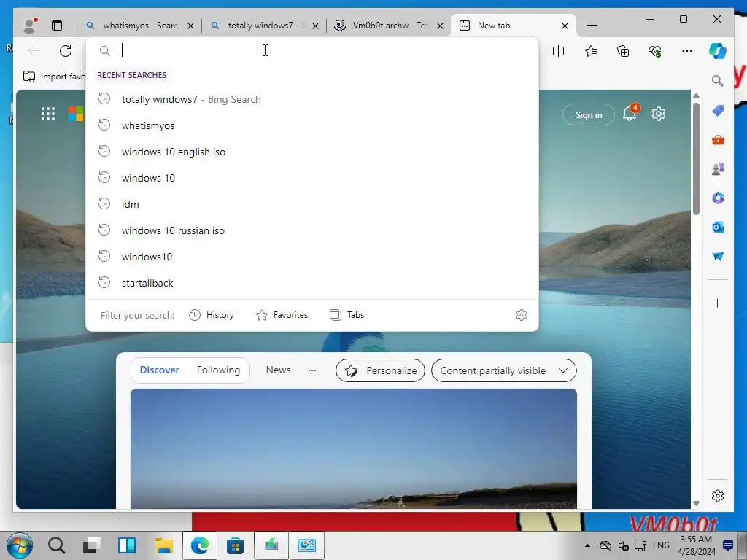Click the page vertical scrollbar thumb
The width and height of the screenshot is (747, 560).
click(x=696, y=158)
